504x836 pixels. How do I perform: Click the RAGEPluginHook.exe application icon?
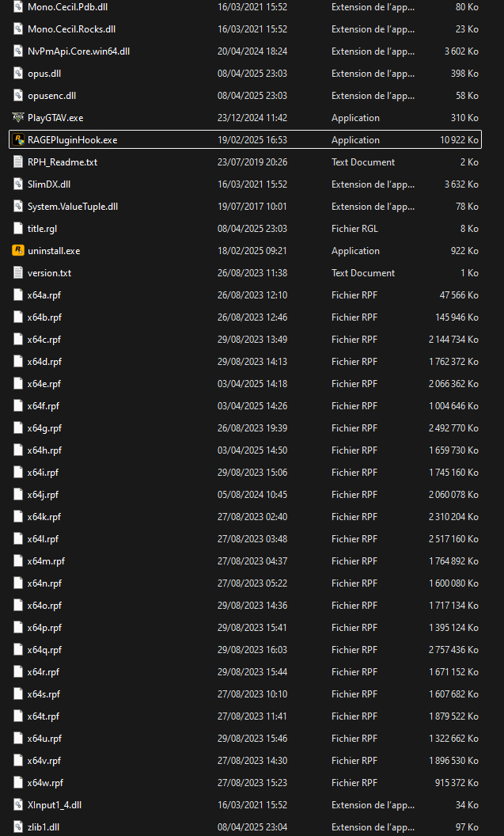pyautogui.click(x=19, y=140)
